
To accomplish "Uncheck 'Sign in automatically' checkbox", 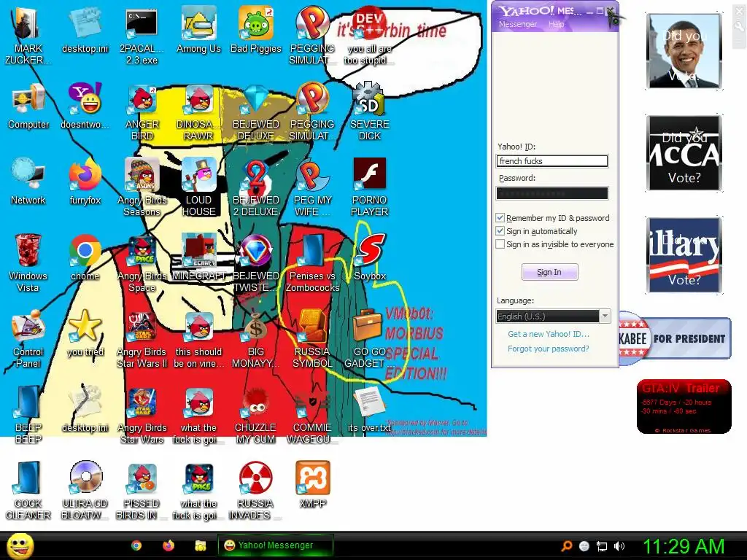I will tap(500, 231).
